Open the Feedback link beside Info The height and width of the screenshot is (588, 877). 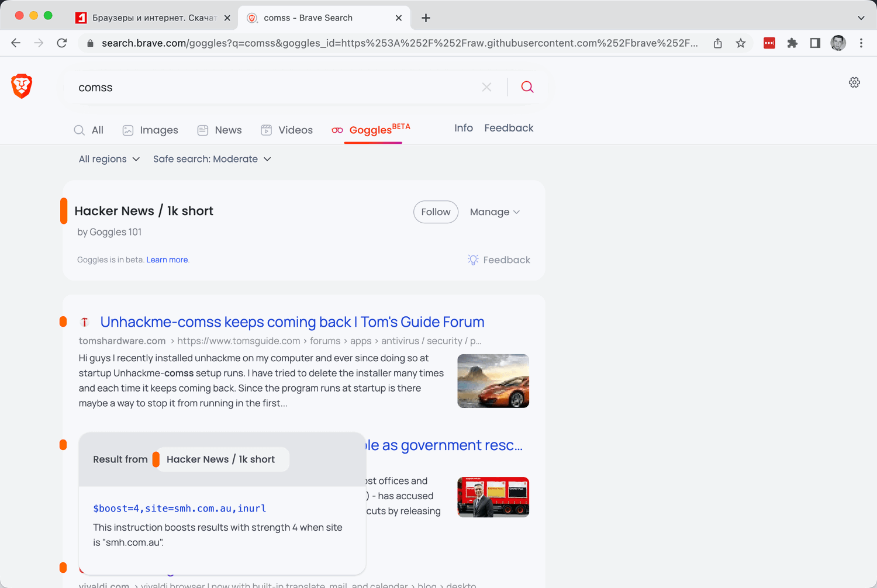(x=509, y=128)
